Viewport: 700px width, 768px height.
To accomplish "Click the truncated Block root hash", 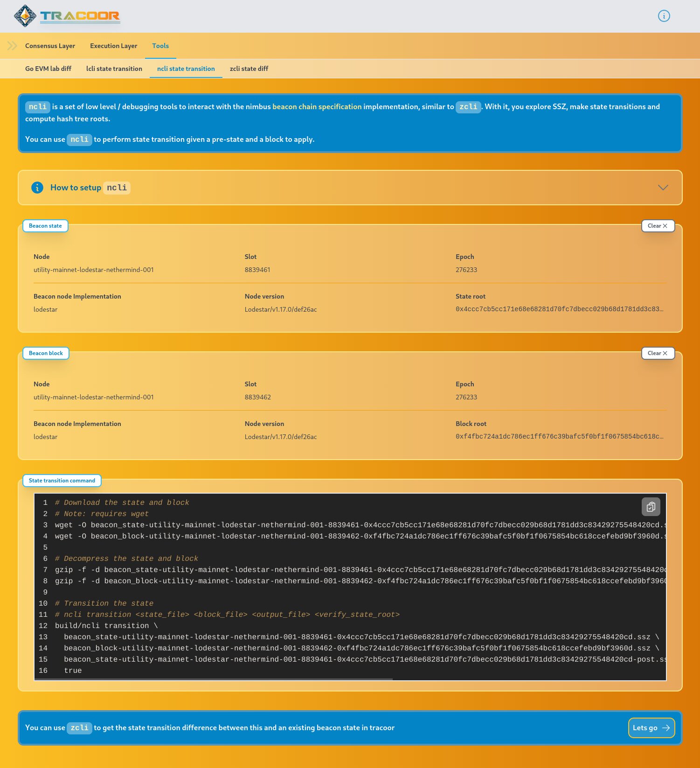I will [x=559, y=437].
